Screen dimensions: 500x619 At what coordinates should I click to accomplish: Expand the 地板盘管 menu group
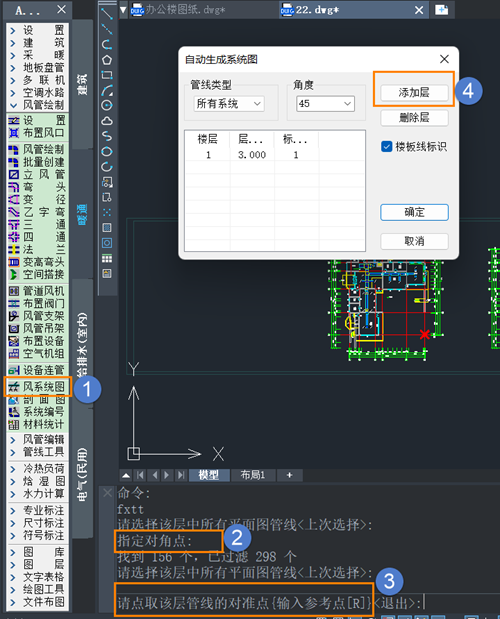click(38, 68)
